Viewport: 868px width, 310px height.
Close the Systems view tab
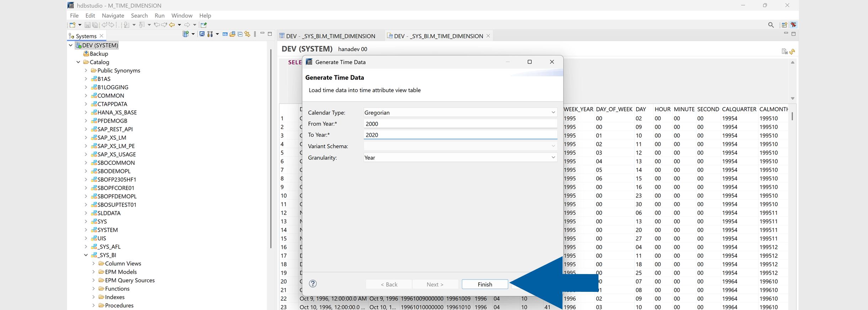click(102, 36)
